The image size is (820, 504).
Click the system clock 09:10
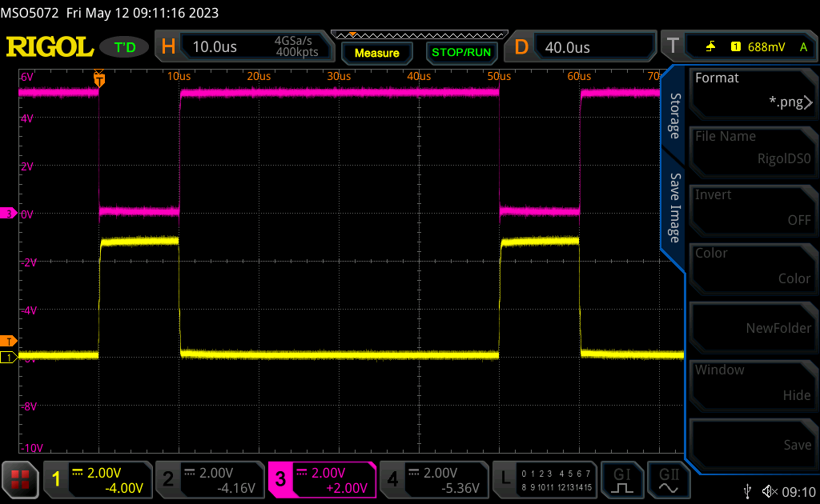pyautogui.click(x=799, y=492)
